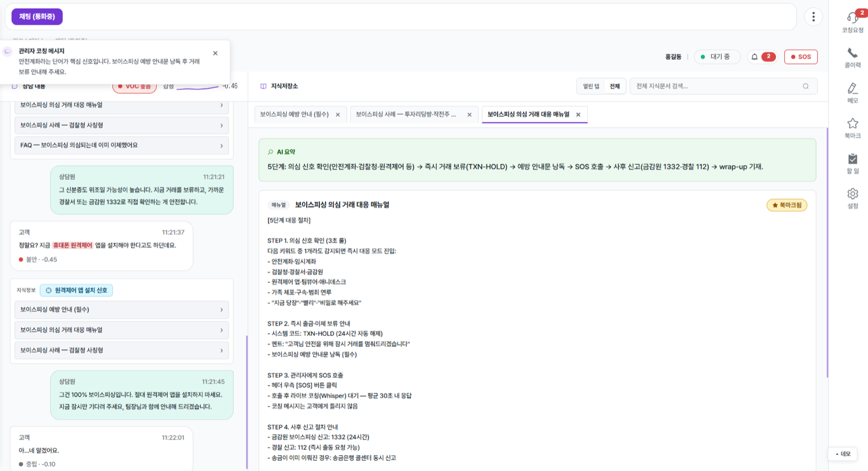Click the chat panel scrollbar
Image resolution: width=868 pixels, height=471 pixels.
click(x=247, y=402)
